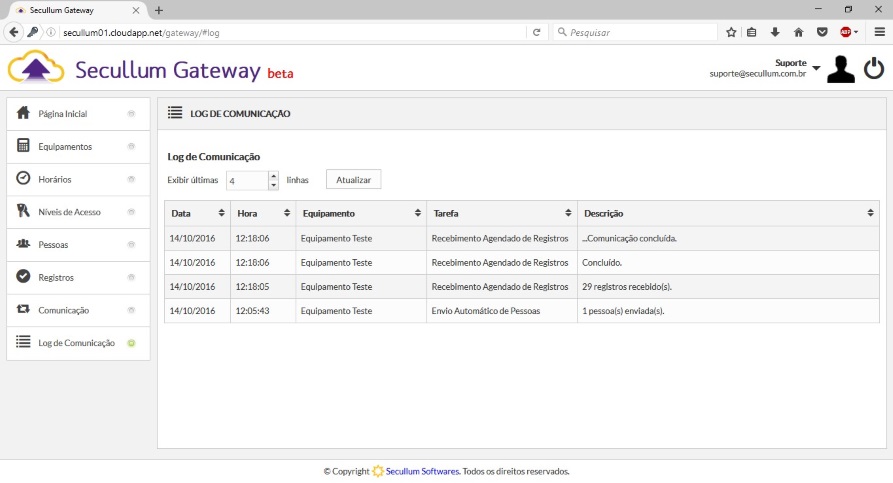
Task: Click the Firefox home icon
Action: point(798,32)
